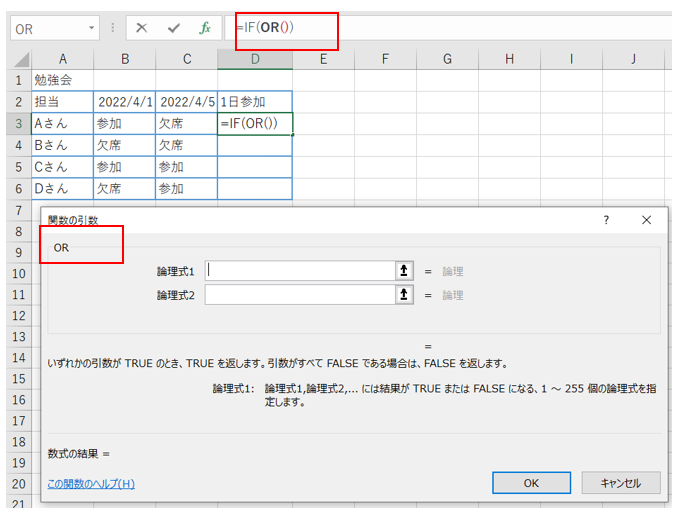Select column header D
Image resolution: width=683 pixels, height=516 pixels.
pyautogui.click(x=255, y=59)
